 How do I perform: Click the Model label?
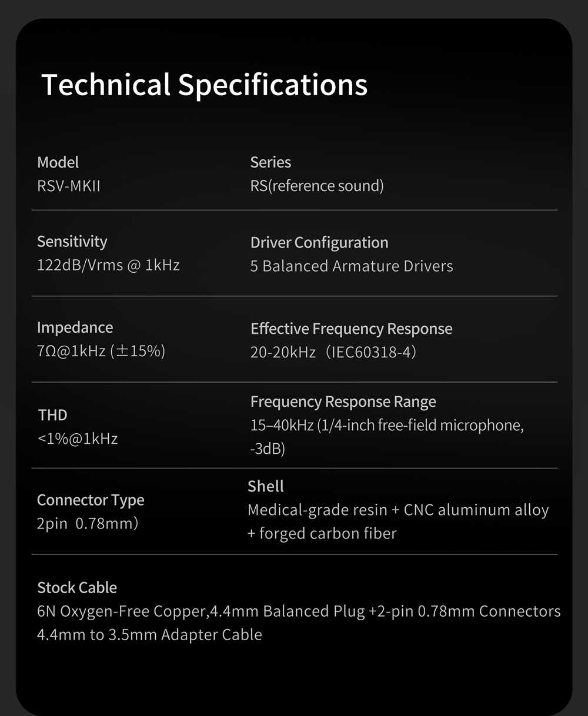click(x=58, y=162)
